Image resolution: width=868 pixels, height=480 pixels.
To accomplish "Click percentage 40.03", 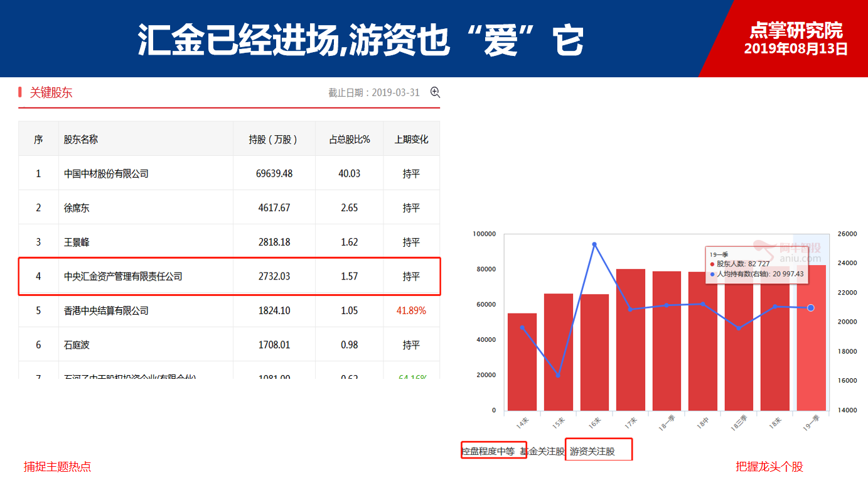I will coord(350,173).
